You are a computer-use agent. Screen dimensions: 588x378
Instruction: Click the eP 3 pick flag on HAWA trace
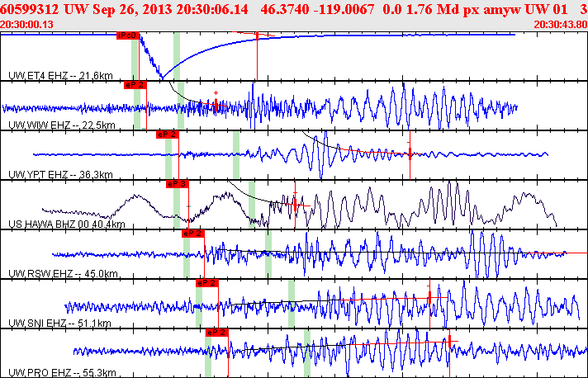pos(178,184)
